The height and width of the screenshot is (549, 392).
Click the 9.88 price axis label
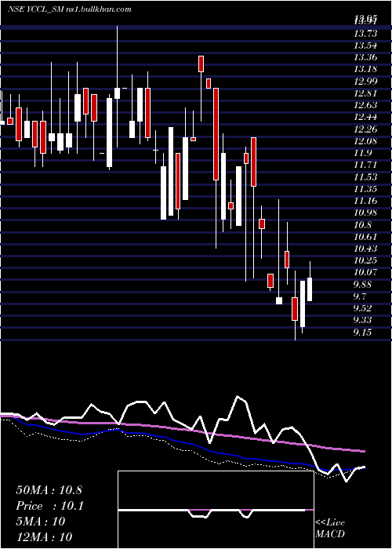(364, 284)
